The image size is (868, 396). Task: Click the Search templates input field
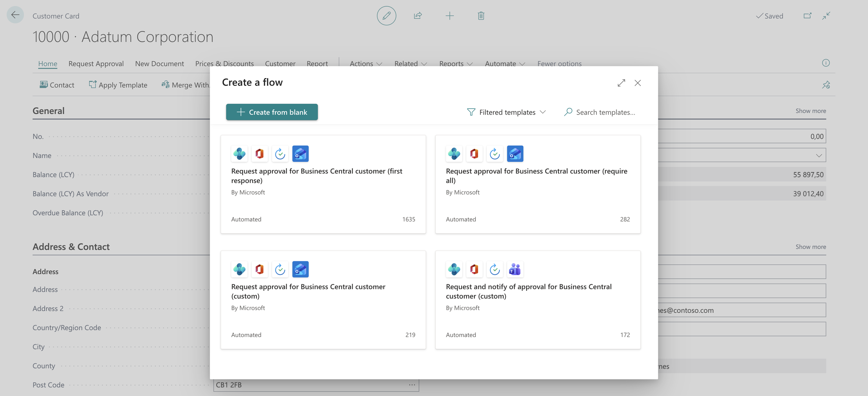[x=606, y=112]
